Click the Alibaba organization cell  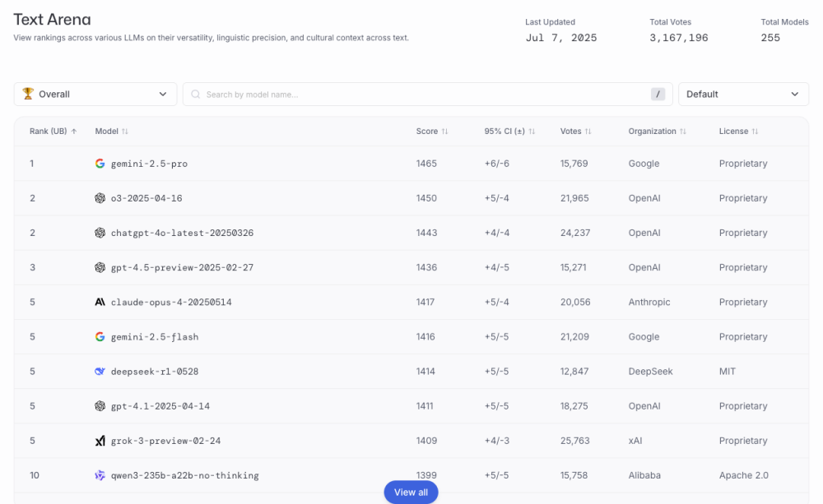[644, 475]
